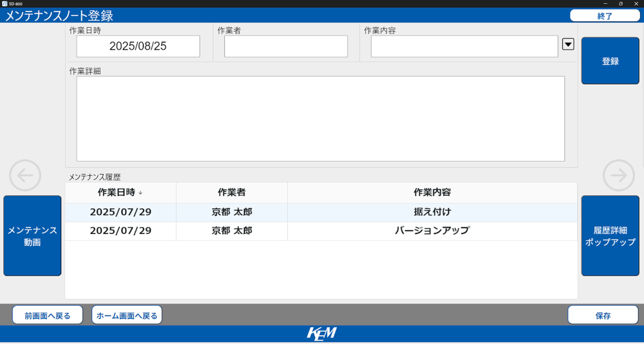Sort history by 作業日時 column header

click(120, 193)
